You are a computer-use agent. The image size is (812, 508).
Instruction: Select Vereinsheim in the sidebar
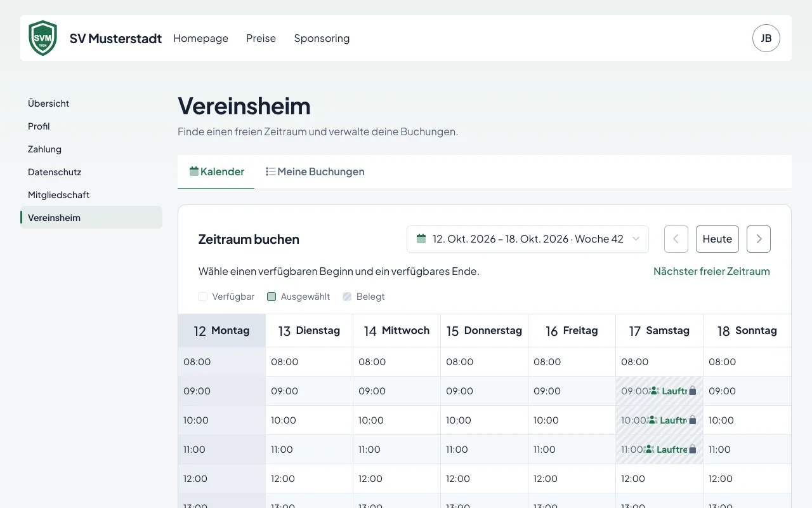coord(91,217)
